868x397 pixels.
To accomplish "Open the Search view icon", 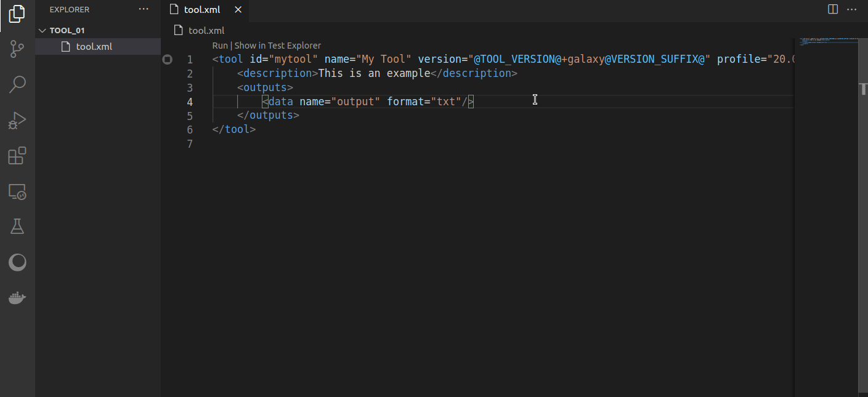I will (17, 84).
